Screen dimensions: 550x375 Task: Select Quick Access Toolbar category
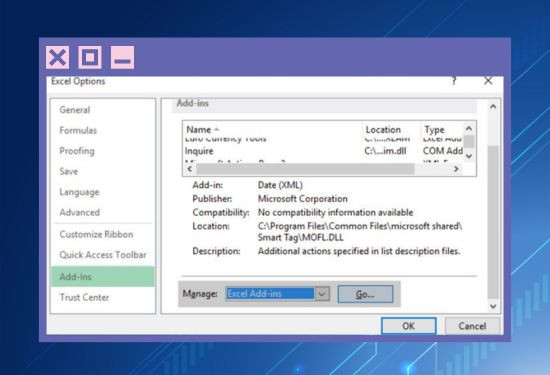coord(103,255)
